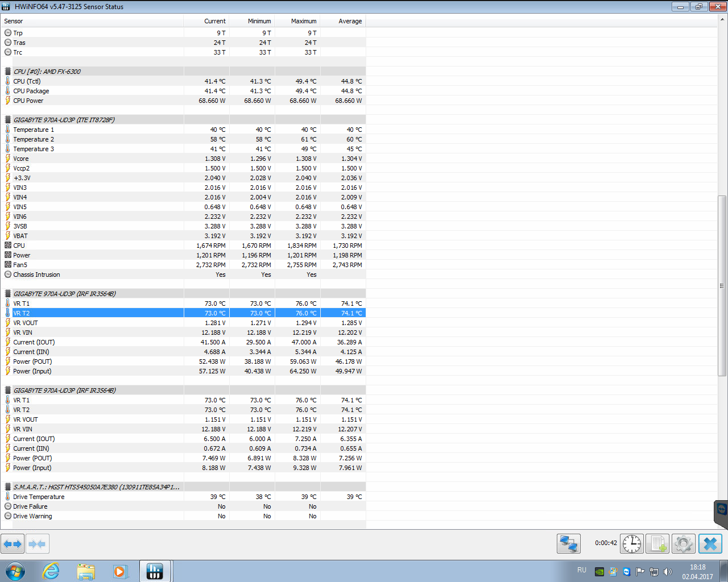The image size is (728, 582).
Task: Select the Vccp2 sensor label
Action: (x=22, y=168)
